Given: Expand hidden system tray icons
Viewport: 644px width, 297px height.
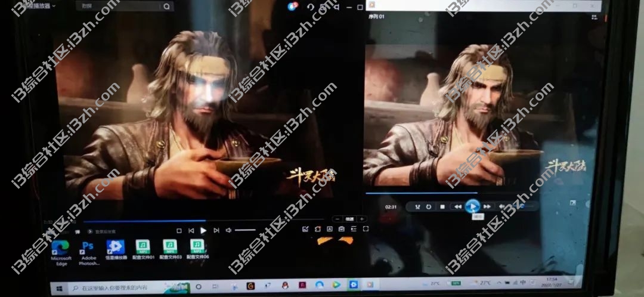Looking at the screenshot, I should tap(499, 283).
